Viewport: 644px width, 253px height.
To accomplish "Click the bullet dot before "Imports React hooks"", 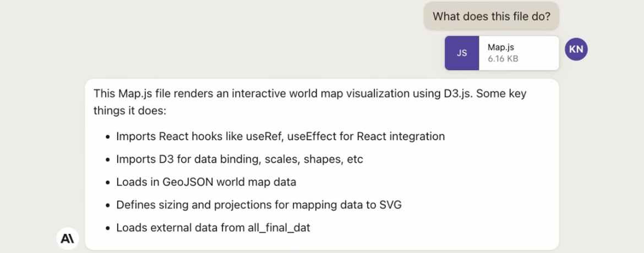I will pos(108,136).
